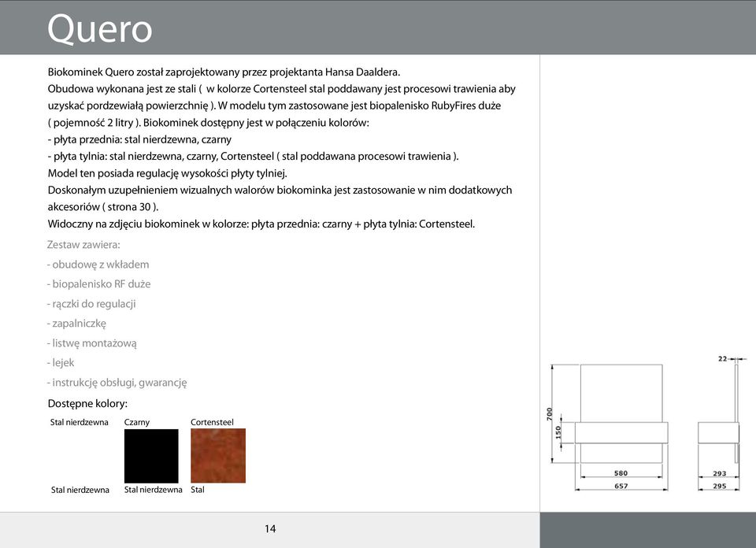Click '- instrukcję obsługi, gwarancję' list item

click(x=117, y=383)
